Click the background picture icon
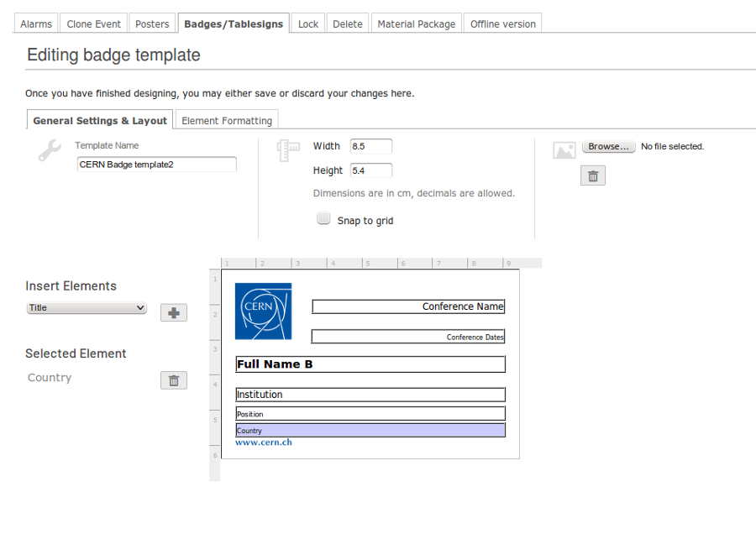The width and height of the screenshot is (756, 534). click(x=564, y=150)
